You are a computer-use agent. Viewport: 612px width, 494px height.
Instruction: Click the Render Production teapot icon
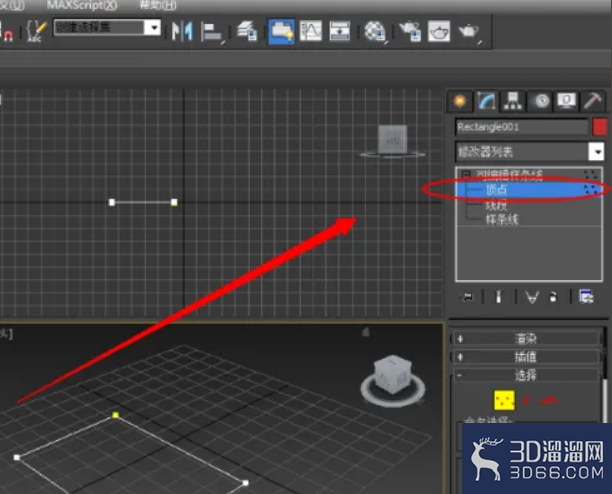[x=469, y=31]
